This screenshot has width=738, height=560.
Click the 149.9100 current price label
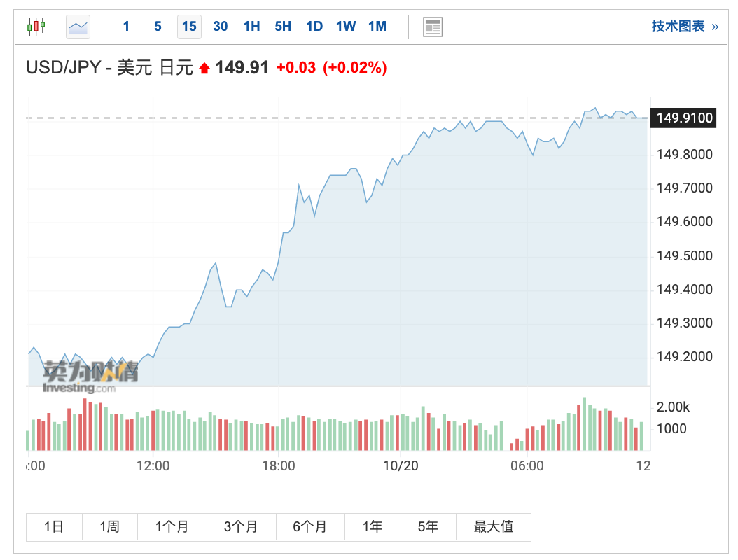tap(685, 118)
